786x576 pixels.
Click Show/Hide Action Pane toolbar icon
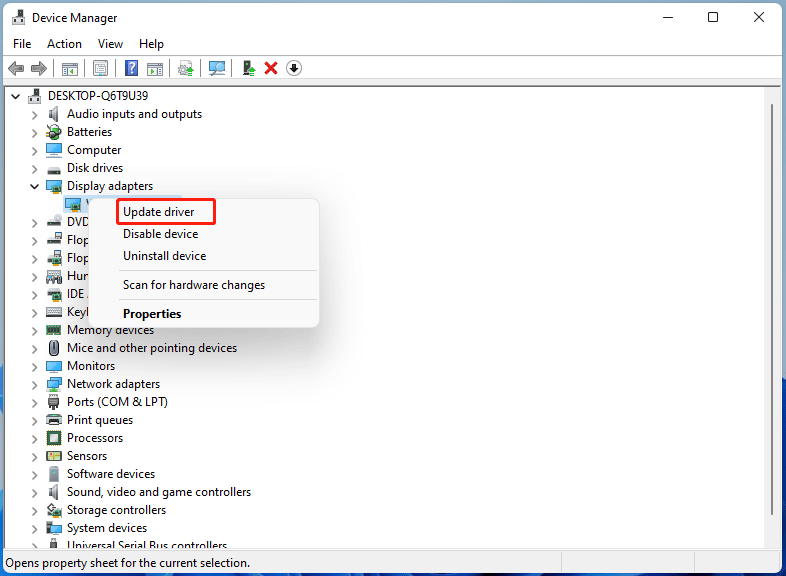[155, 69]
